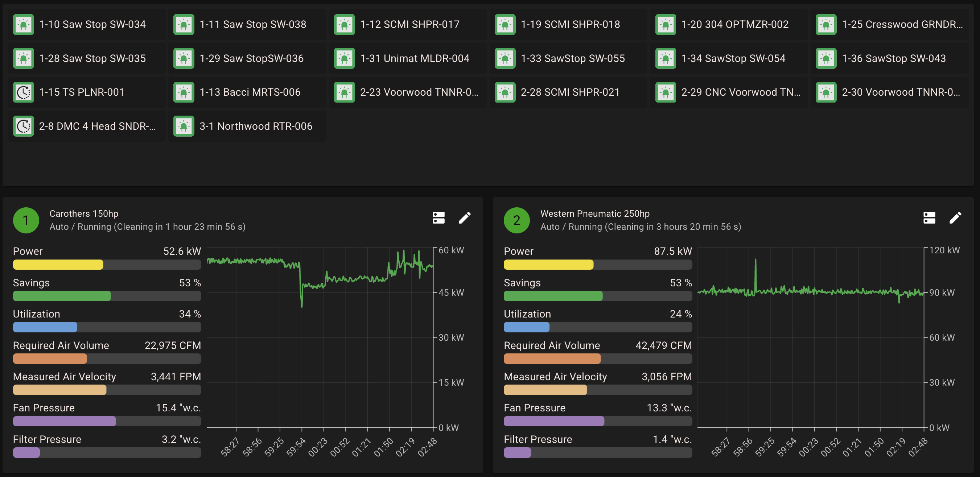The width and height of the screenshot is (980, 477).
Task: Select the 1-36 SawStop SW-043 label
Action: click(894, 58)
